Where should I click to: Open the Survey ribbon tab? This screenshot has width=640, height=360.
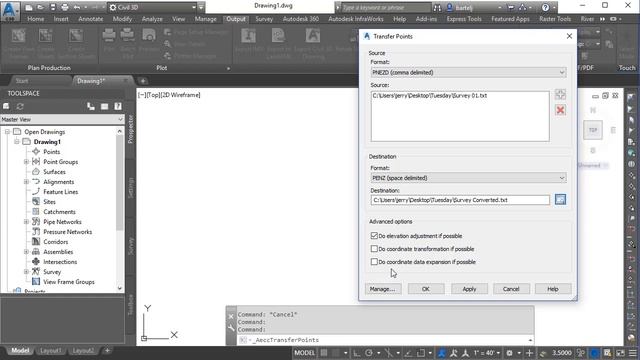pyautogui.click(x=264, y=19)
